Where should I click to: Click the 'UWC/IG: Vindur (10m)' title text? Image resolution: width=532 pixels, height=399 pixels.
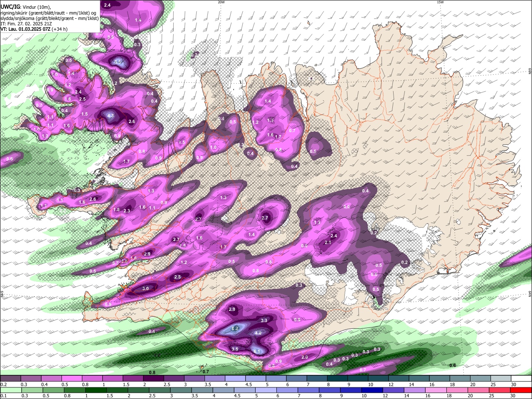pos(25,7)
